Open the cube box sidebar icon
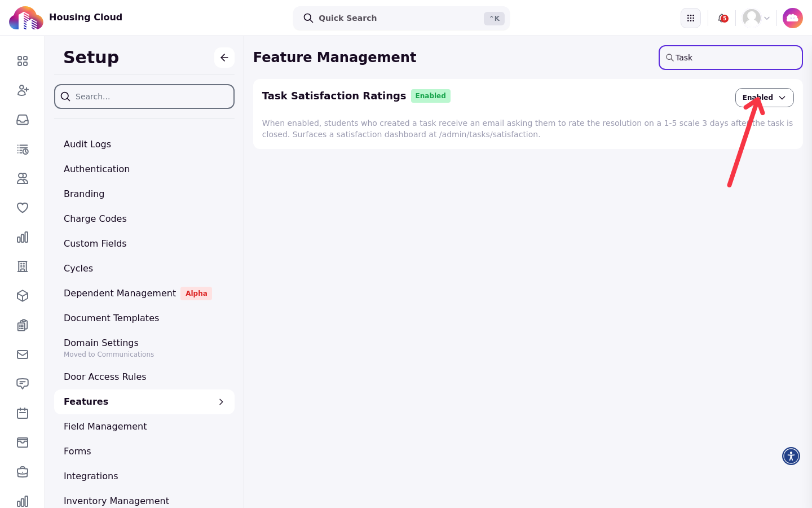 tap(23, 296)
